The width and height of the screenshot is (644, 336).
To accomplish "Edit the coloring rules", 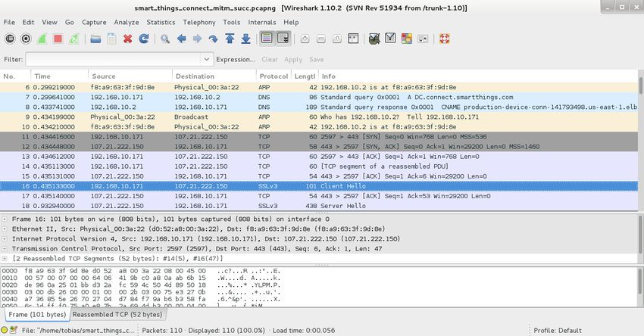I will point(407,39).
